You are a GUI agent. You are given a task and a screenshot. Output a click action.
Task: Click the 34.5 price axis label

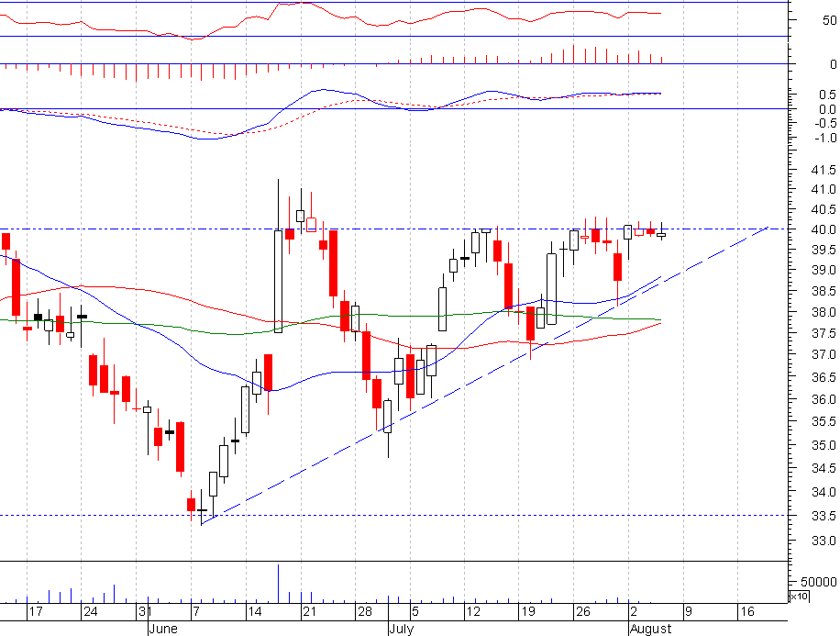pyautogui.click(x=823, y=469)
